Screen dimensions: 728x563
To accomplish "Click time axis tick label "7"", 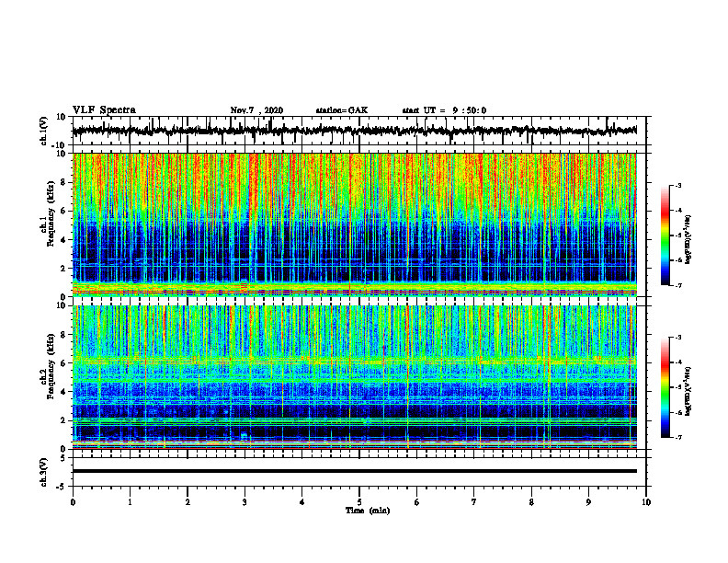I will pyautogui.click(x=474, y=502).
